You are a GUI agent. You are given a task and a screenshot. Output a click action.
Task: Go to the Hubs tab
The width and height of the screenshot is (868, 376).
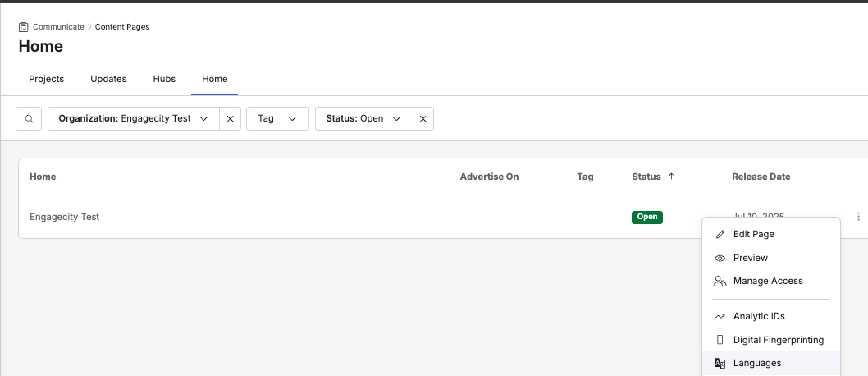click(x=164, y=79)
